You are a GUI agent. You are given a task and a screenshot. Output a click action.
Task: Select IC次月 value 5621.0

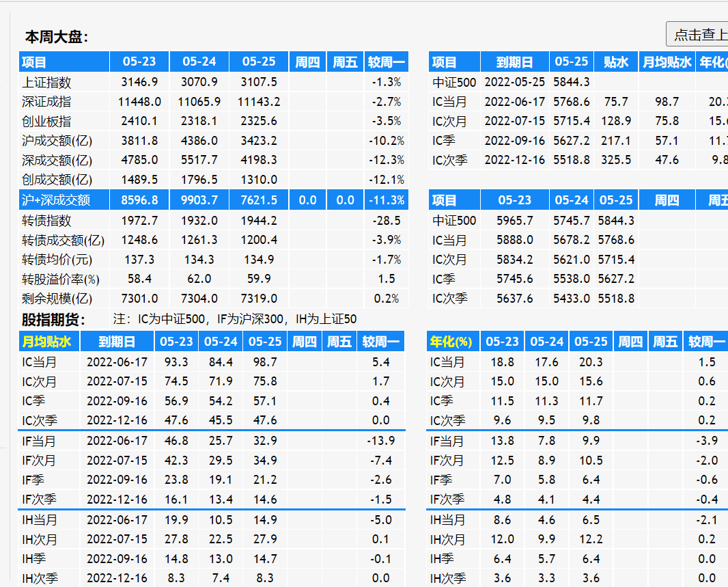[572, 260]
